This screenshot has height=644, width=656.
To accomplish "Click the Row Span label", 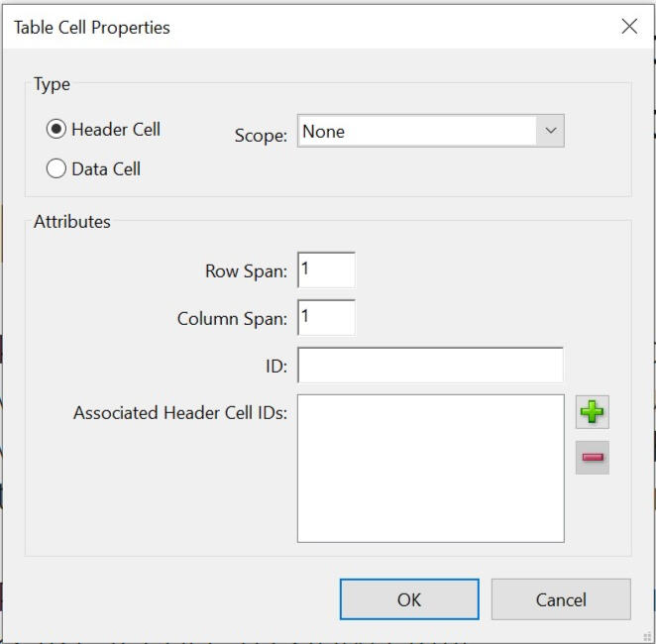I will pos(246,271).
